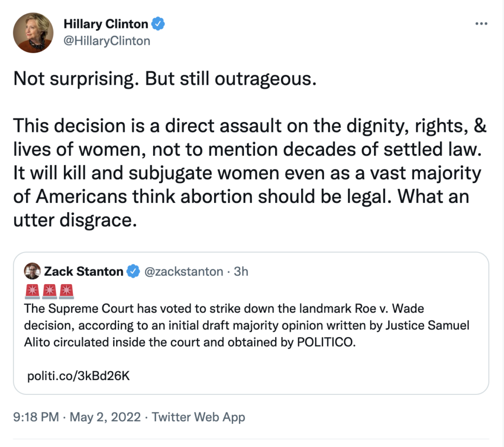Screen dimensions: 504x447
Task: Click the 3h timestamp on quoted tweet
Action: point(241,271)
